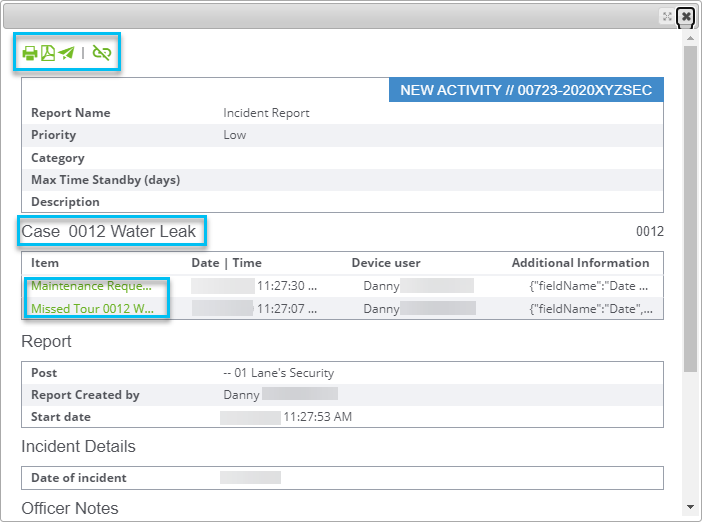Click the Description field label
Screen dimensions: 702x522
[65, 202]
